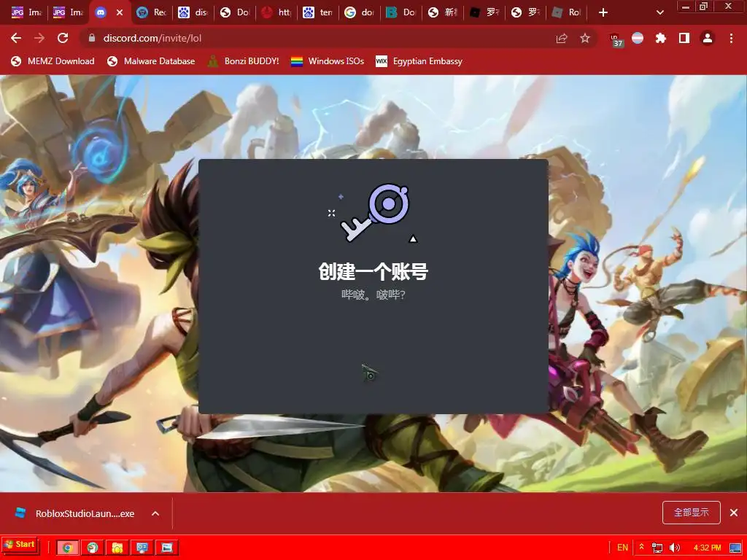Open the Extensions puzzle menu
The width and height of the screenshot is (747, 560).
661,38
